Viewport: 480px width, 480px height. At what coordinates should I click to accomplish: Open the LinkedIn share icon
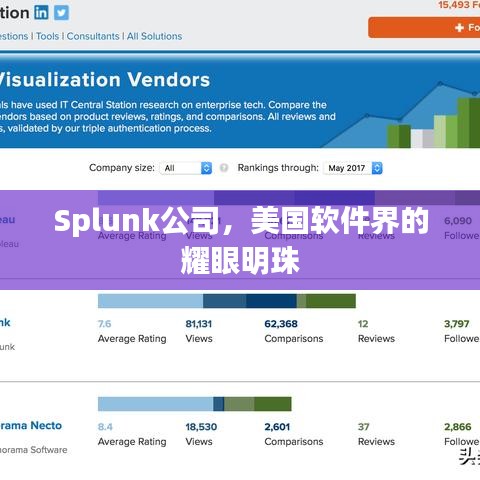41,13
